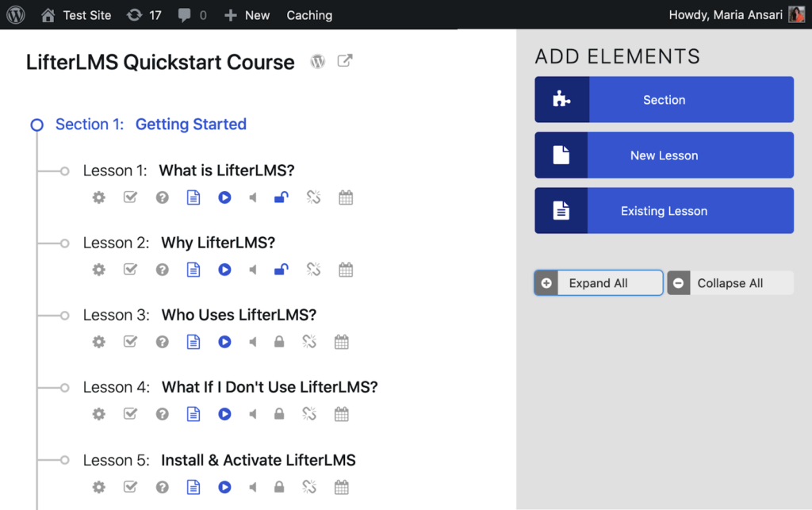Click Lesson 4 drag handle circle
The image size is (812, 510).
[x=64, y=387]
